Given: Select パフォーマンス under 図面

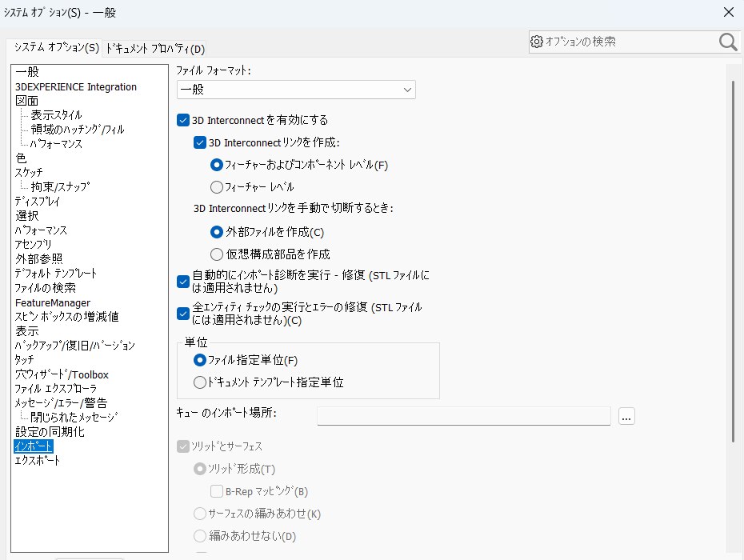Looking at the screenshot, I should 57,144.
